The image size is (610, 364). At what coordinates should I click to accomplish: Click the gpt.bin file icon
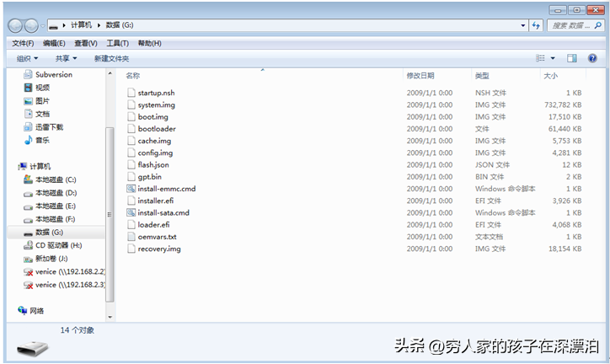coord(131,177)
